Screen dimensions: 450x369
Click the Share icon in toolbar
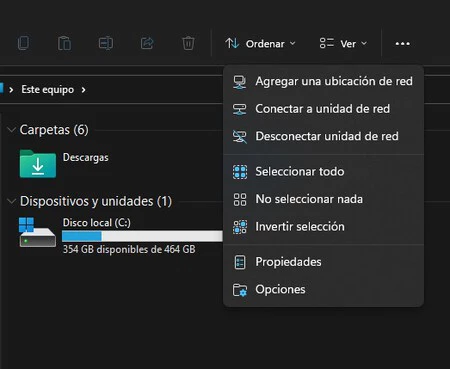pyautogui.click(x=147, y=43)
